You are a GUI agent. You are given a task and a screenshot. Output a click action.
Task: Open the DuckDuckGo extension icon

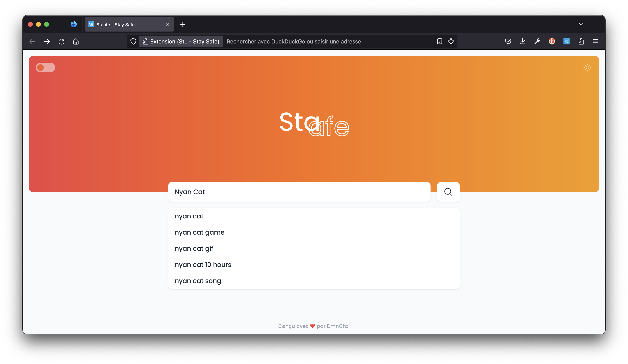552,41
